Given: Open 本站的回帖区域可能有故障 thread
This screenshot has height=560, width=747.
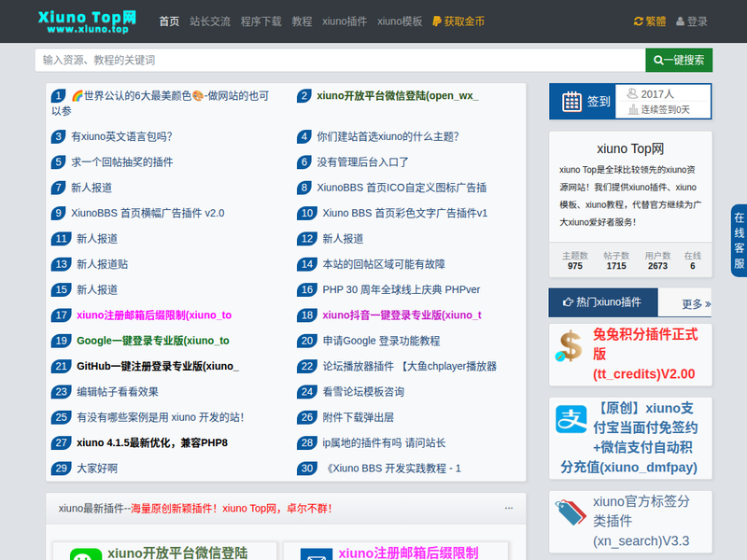Looking at the screenshot, I should tap(384, 264).
